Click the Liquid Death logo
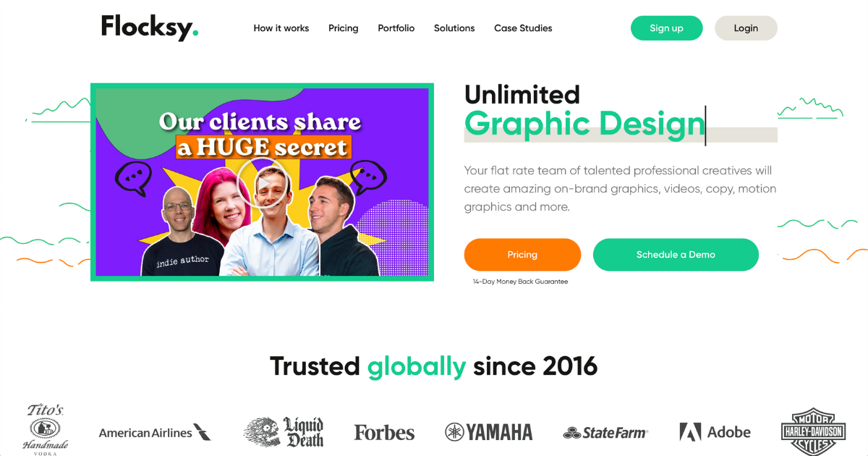868x456 pixels. tap(284, 432)
